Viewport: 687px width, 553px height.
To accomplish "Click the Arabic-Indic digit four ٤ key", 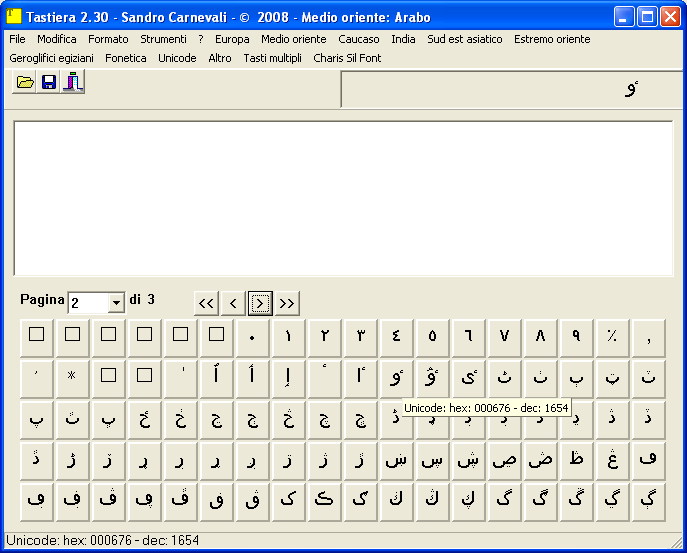I will [396, 338].
